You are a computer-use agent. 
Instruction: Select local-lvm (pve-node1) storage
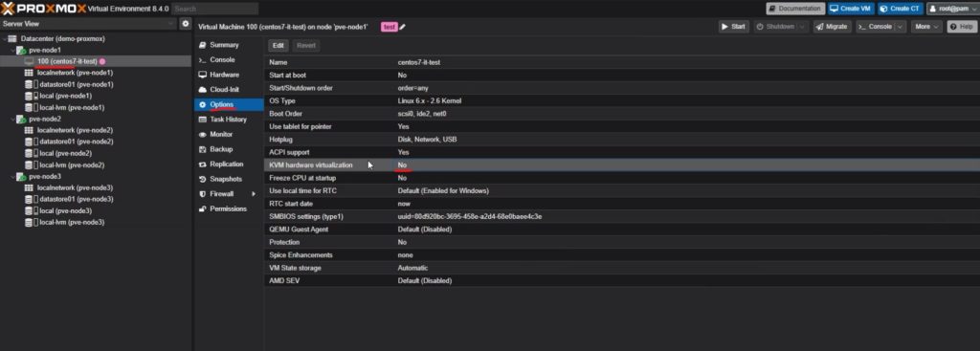click(x=72, y=107)
